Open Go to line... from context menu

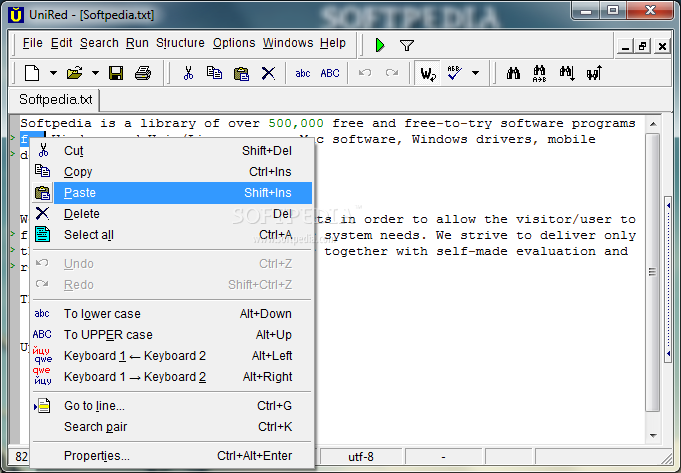172,406
